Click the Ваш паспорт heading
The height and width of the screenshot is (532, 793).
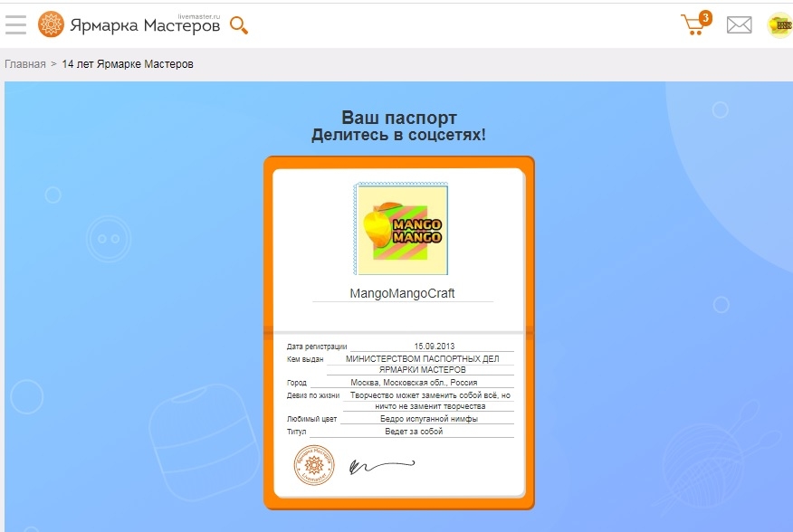(x=399, y=118)
